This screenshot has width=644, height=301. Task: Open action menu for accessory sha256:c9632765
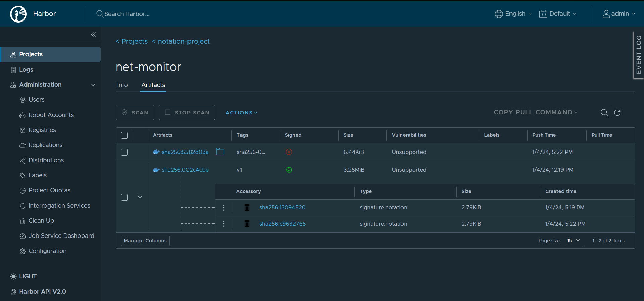tap(224, 224)
